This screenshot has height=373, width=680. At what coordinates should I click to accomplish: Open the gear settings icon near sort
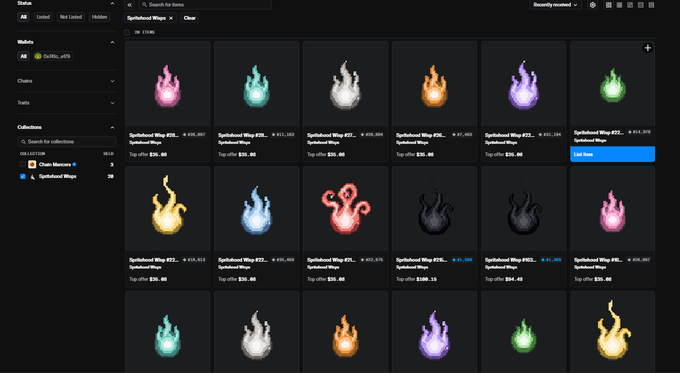[x=592, y=5]
